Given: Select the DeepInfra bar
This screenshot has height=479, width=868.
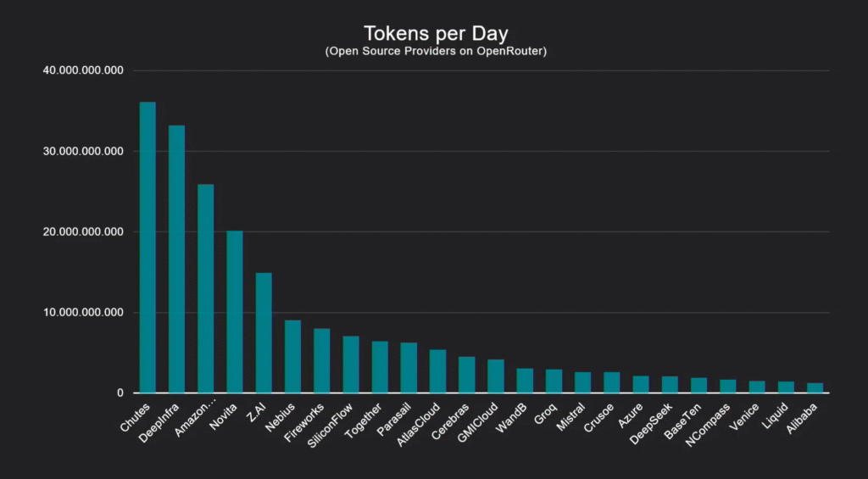Looking at the screenshot, I should [x=176, y=259].
